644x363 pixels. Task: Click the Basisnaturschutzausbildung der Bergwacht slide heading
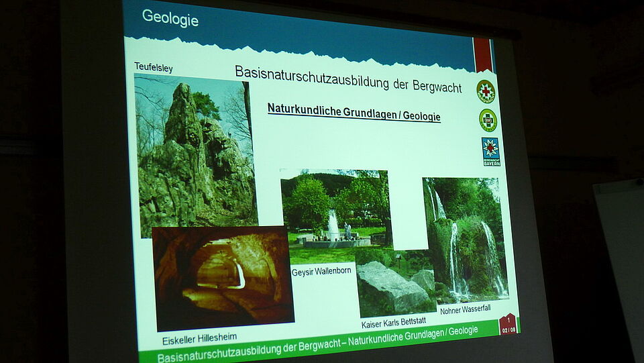coord(347,78)
